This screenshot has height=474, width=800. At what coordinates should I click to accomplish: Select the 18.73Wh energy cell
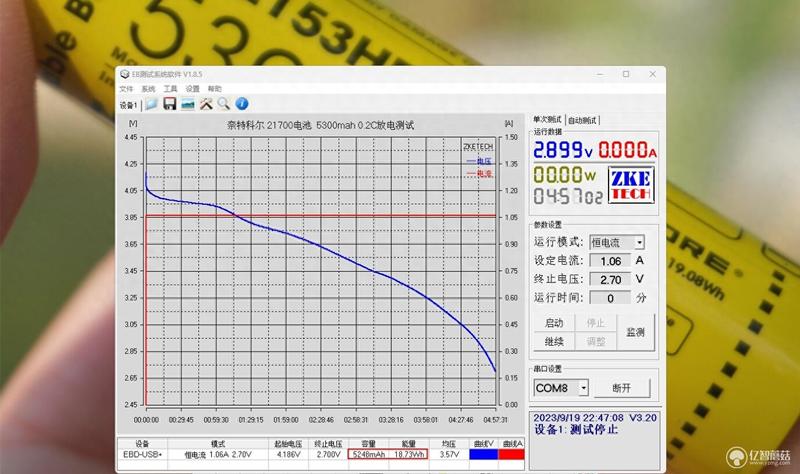click(x=409, y=454)
